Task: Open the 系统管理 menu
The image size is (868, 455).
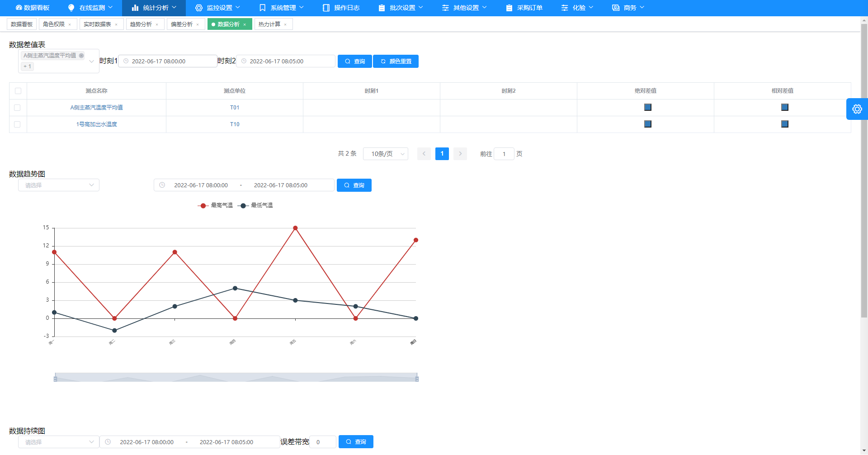Action: point(283,8)
